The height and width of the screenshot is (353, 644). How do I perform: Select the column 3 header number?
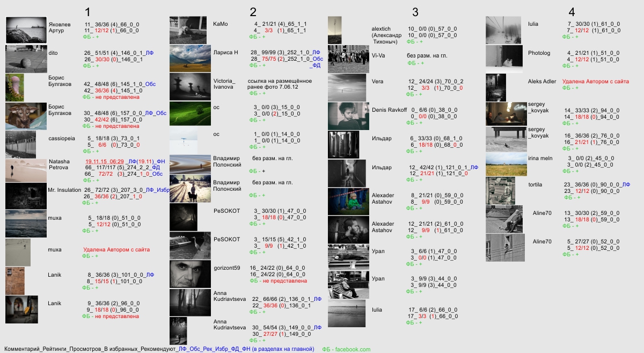click(415, 12)
